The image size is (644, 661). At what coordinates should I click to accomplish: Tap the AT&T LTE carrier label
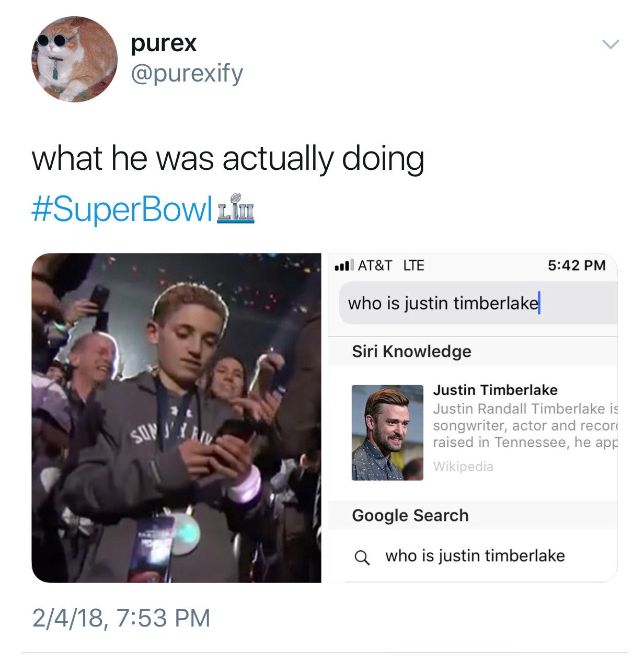391,265
